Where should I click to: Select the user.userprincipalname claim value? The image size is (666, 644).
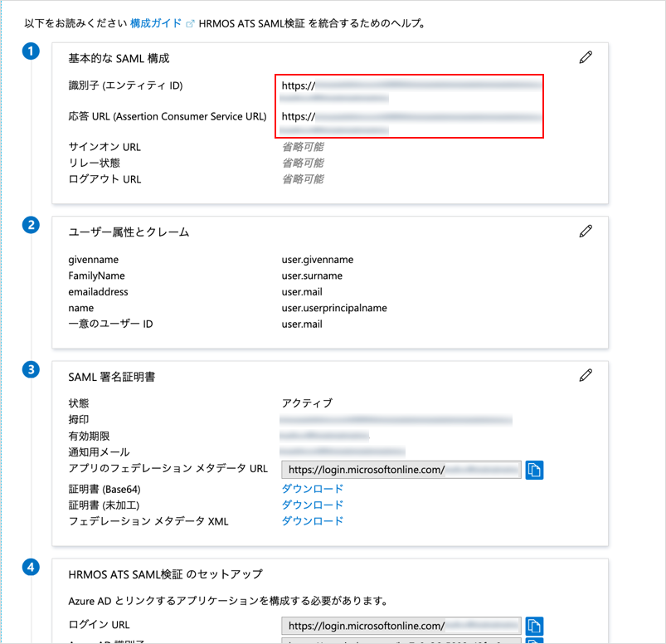334,308
